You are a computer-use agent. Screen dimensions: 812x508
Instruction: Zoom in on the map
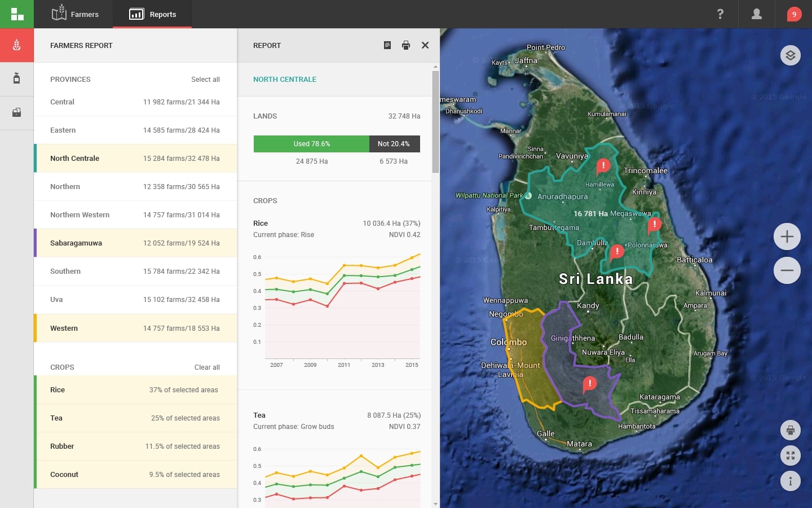pyautogui.click(x=787, y=237)
